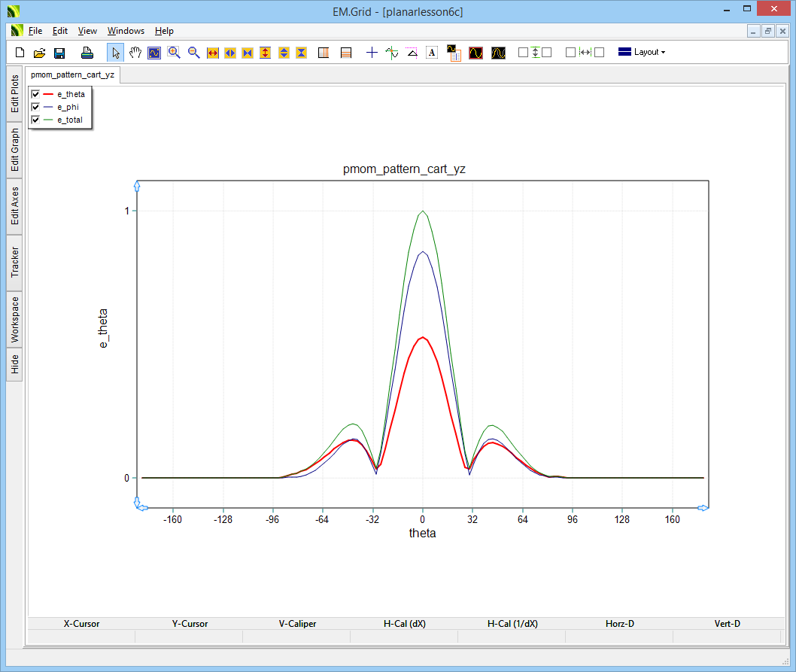Click the New file icon
The width and height of the screenshot is (796, 672).
coord(20,53)
